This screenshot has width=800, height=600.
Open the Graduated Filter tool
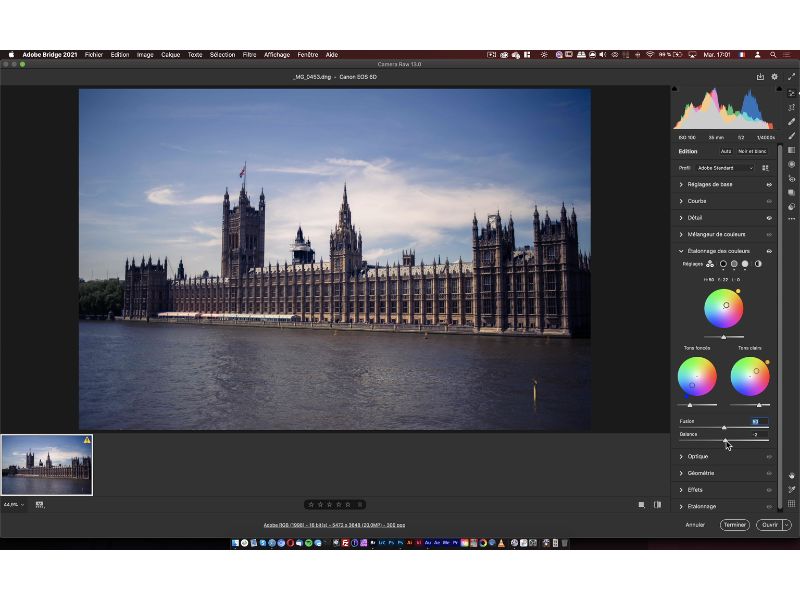click(x=791, y=150)
